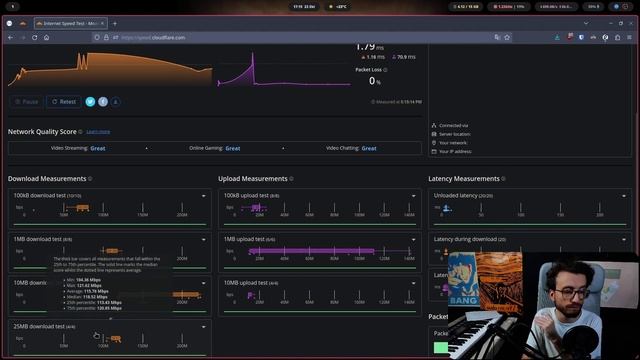This screenshot has height=360, width=640.
Task: Open the extensions puzzle icon
Action: [x=618, y=38]
